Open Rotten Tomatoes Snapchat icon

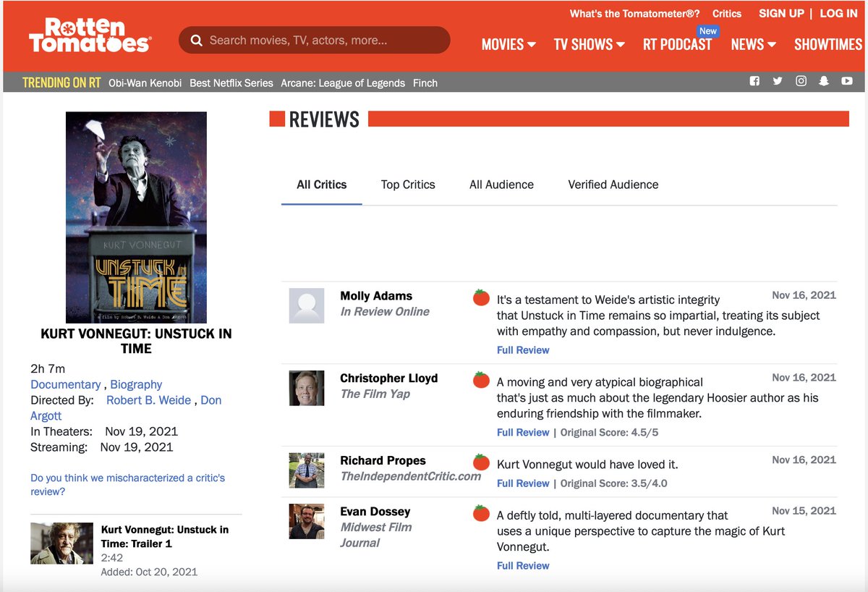pos(824,81)
